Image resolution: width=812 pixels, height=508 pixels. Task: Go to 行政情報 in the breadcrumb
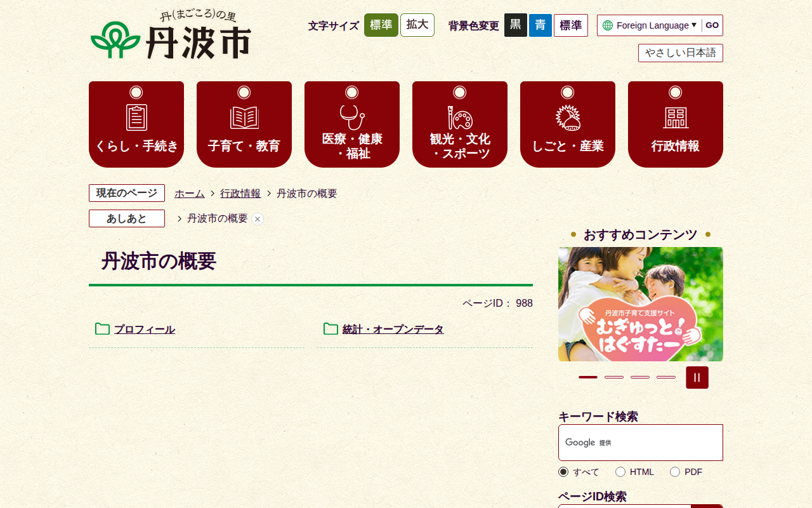[x=240, y=194]
